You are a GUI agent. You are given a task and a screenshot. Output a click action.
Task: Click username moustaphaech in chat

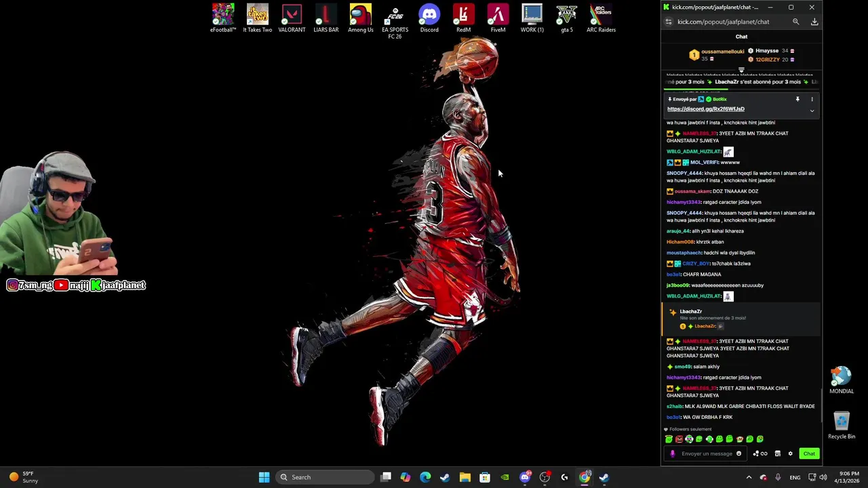(684, 253)
